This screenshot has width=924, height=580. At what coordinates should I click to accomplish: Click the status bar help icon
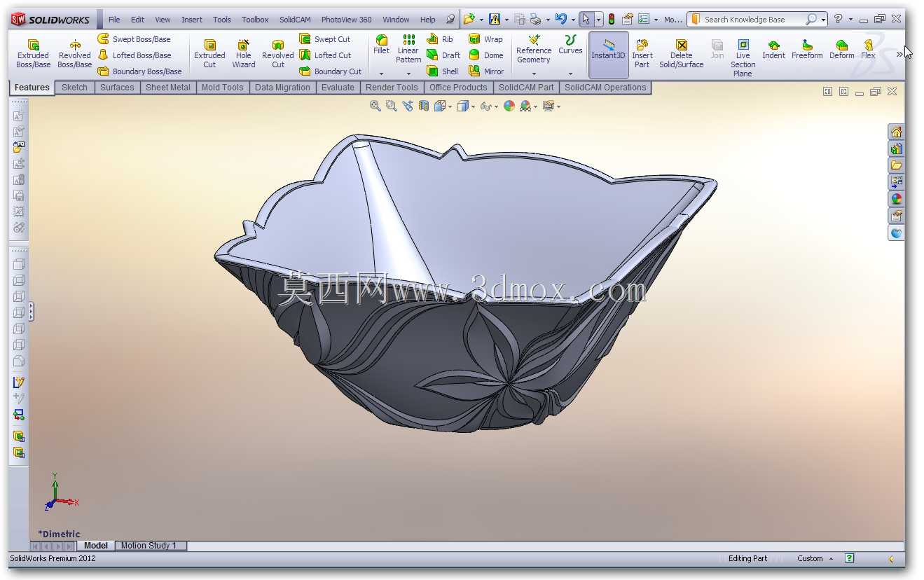849,558
